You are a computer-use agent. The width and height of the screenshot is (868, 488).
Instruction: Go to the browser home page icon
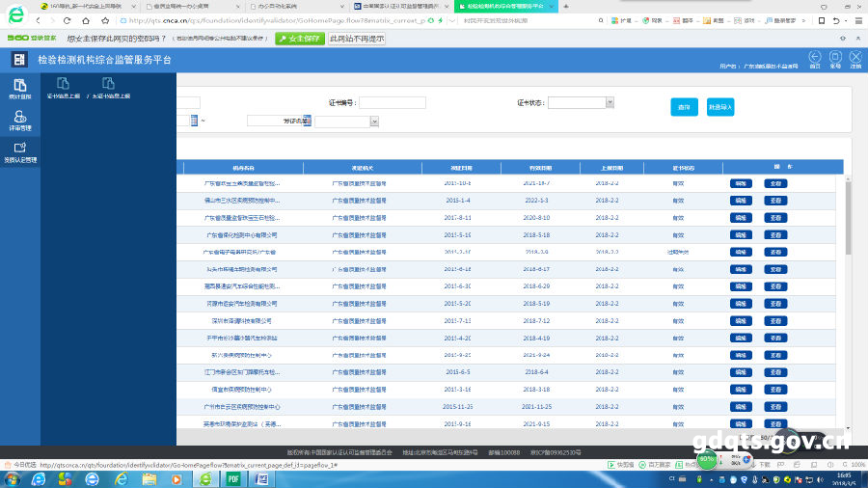(x=86, y=20)
